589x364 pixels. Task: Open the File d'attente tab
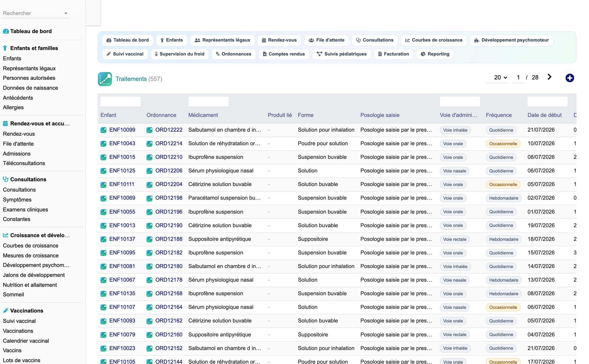pyautogui.click(x=326, y=40)
